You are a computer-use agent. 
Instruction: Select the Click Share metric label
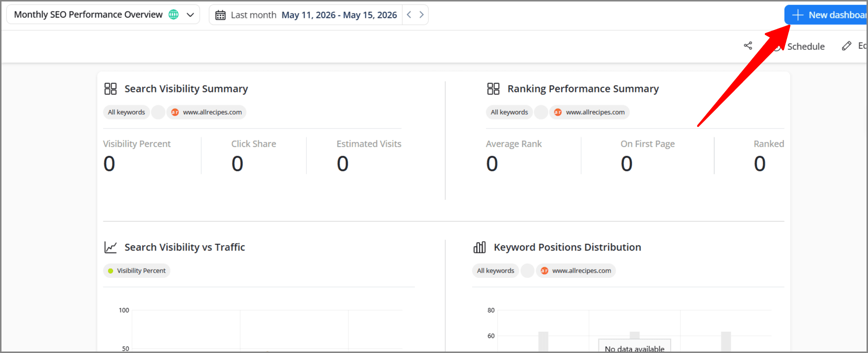(254, 144)
